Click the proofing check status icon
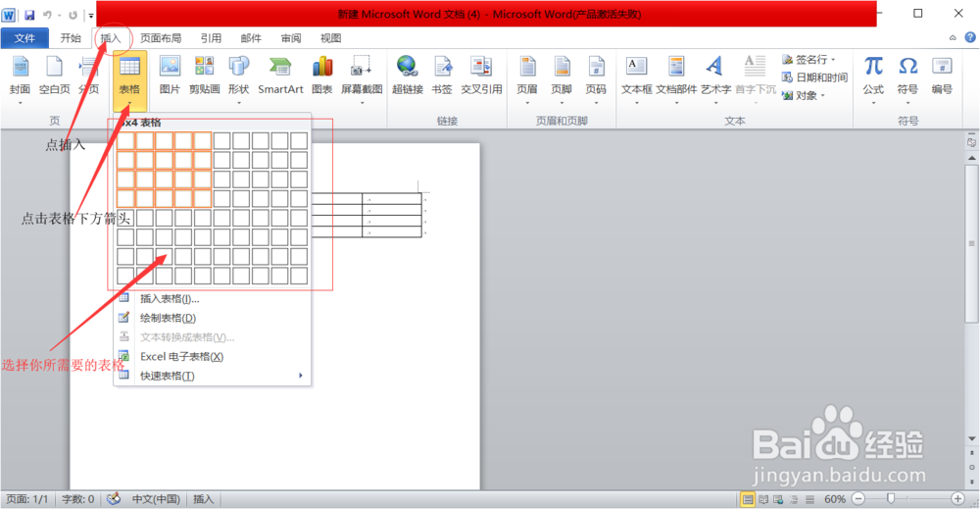The image size is (980, 509). click(x=113, y=499)
